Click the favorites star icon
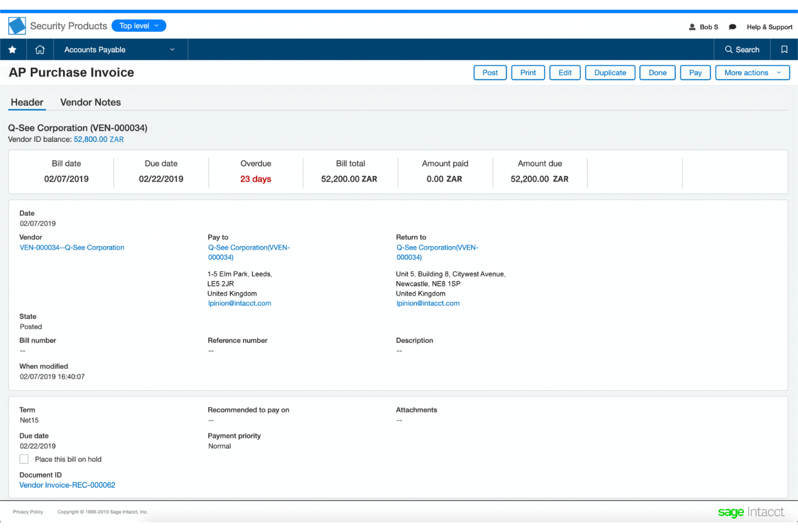The height and width of the screenshot is (532, 798). 13,49
